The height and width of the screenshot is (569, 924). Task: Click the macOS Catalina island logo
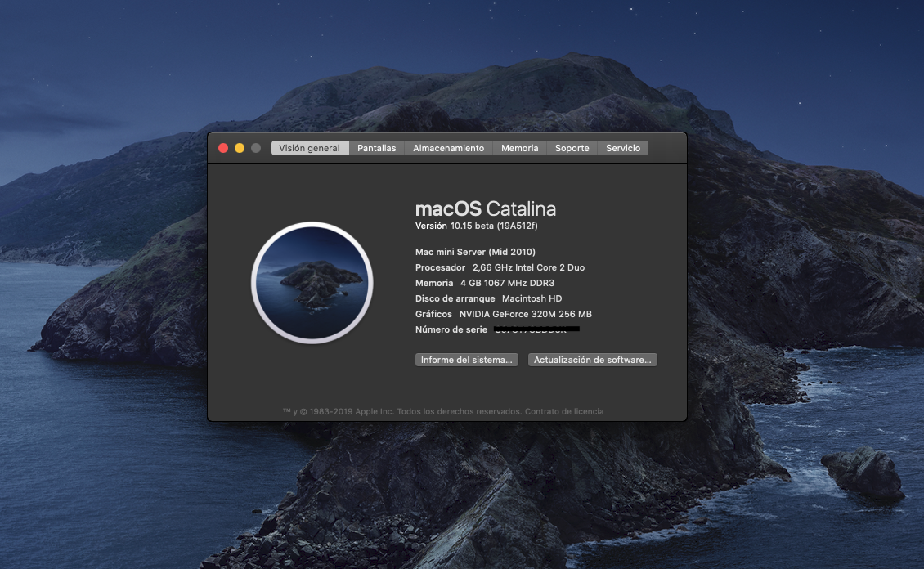pyautogui.click(x=312, y=283)
